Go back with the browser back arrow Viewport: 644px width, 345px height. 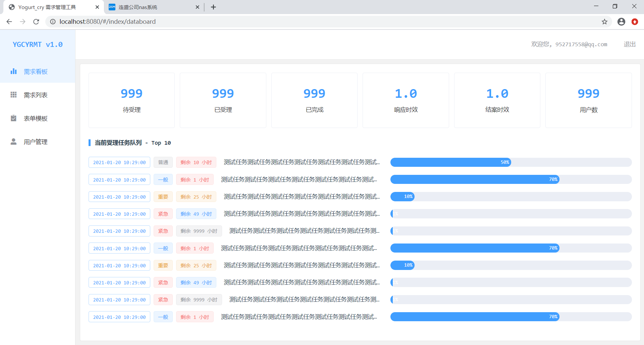9,21
